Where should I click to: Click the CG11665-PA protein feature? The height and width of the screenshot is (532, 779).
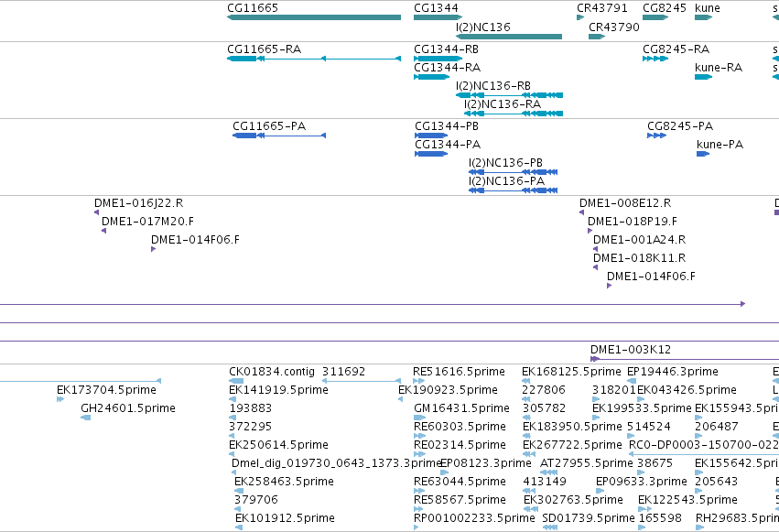coord(279,136)
